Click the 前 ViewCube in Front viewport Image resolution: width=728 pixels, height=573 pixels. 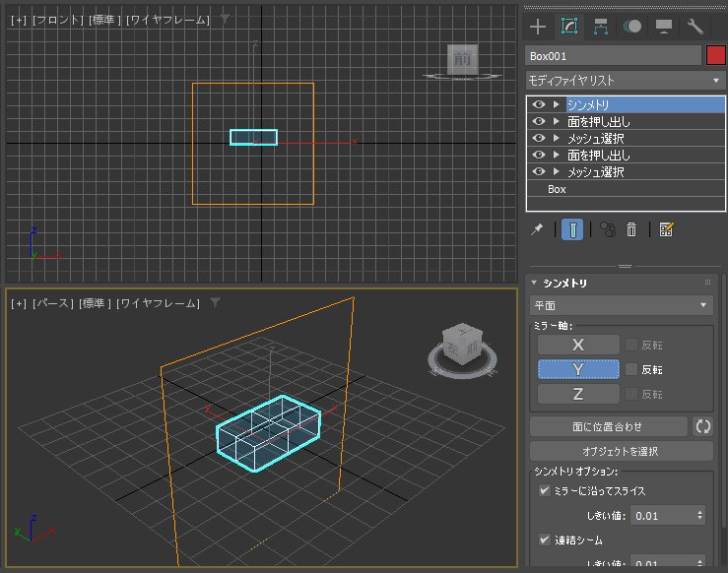[x=462, y=59]
